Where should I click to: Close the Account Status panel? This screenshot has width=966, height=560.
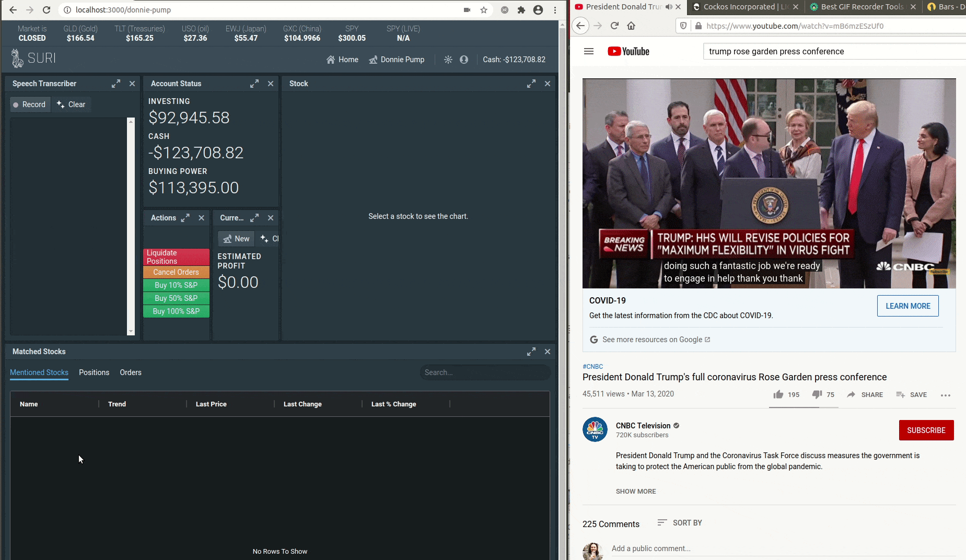point(271,84)
